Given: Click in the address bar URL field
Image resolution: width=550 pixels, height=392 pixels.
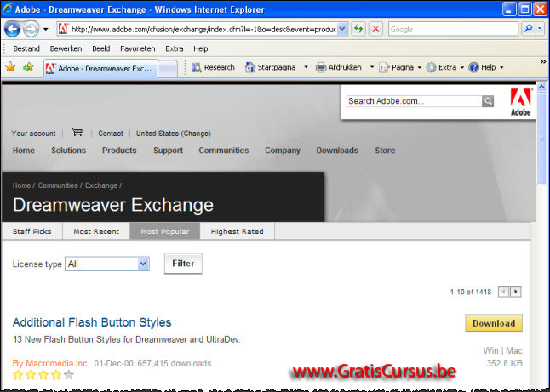Looking at the screenshot, I should [x=198, y=29].
